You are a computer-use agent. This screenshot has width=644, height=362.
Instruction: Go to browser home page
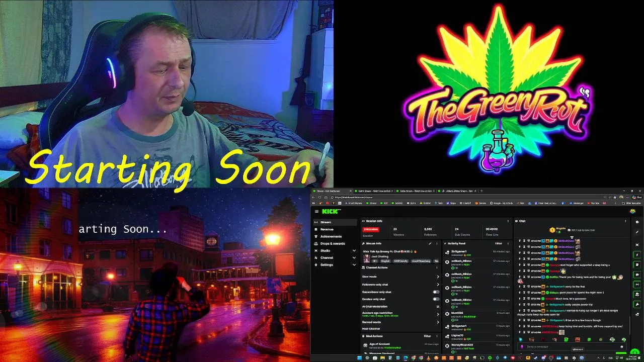tap(326, 197)
